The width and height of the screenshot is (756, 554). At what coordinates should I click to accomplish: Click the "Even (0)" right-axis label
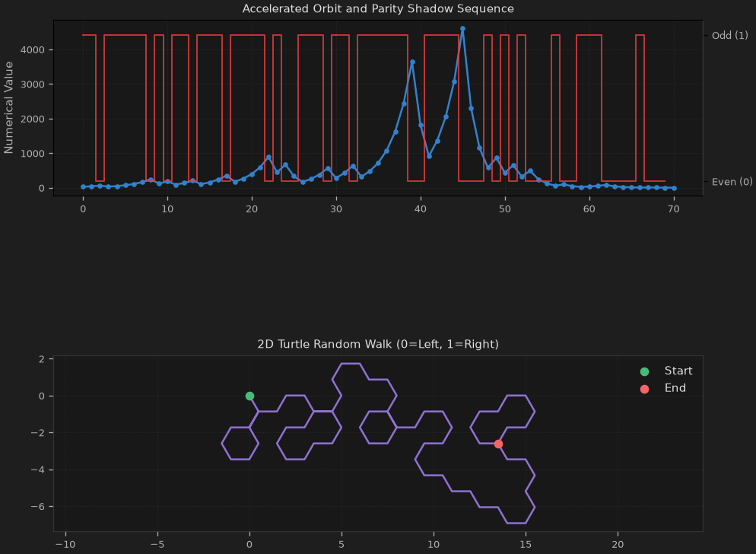[x=732, y=181]
